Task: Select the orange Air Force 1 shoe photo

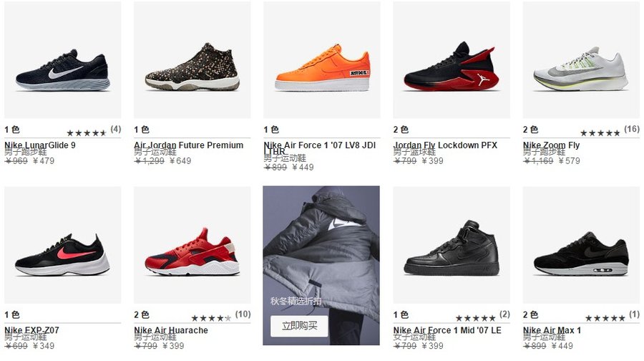Action: (322, 60)
